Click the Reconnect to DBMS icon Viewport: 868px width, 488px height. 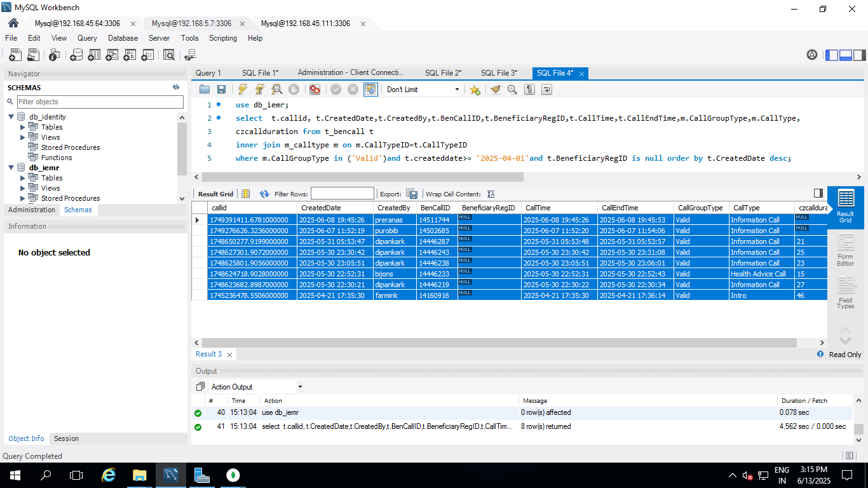click(189, 55)
